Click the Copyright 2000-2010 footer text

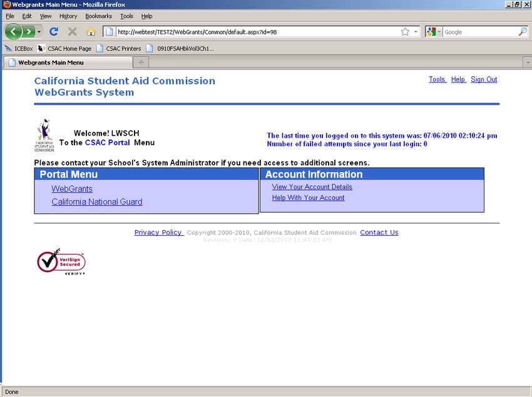coord(272,233)
